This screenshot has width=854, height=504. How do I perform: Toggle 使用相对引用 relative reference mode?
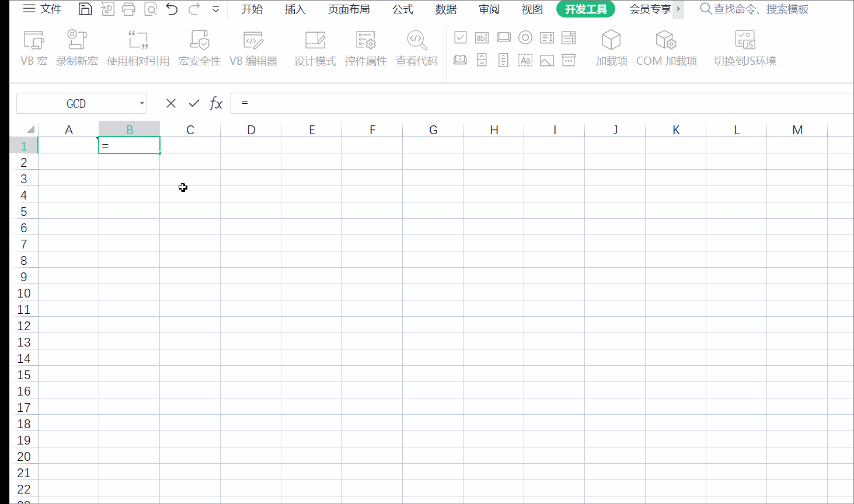(138, 48)
